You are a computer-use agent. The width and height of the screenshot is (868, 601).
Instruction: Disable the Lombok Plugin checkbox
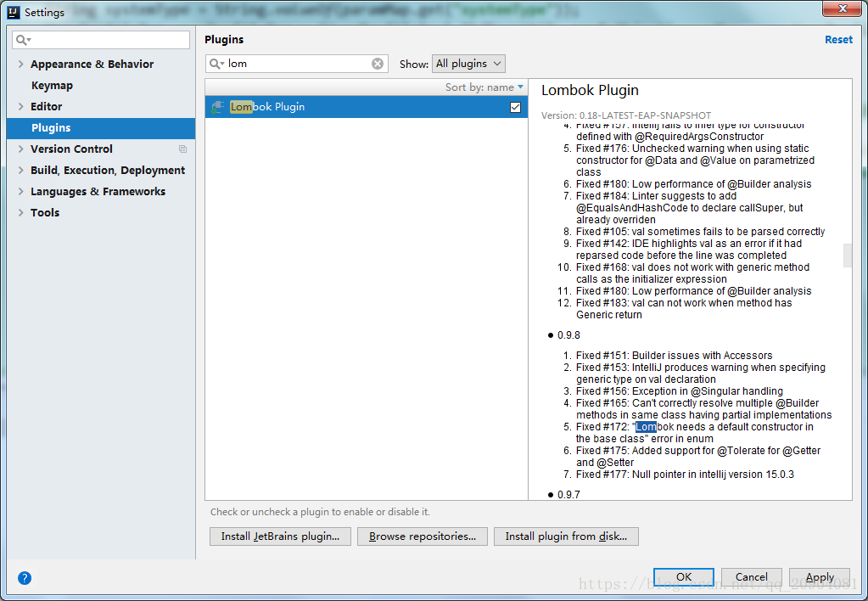(x=515, y=107)
